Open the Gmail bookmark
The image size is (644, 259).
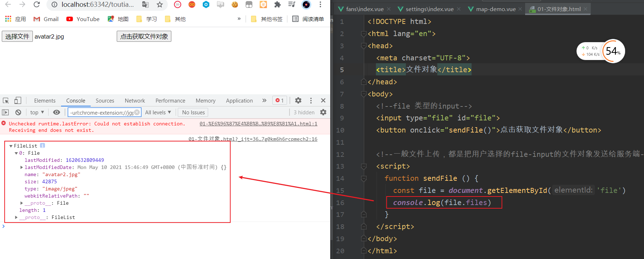click(46, 19)
